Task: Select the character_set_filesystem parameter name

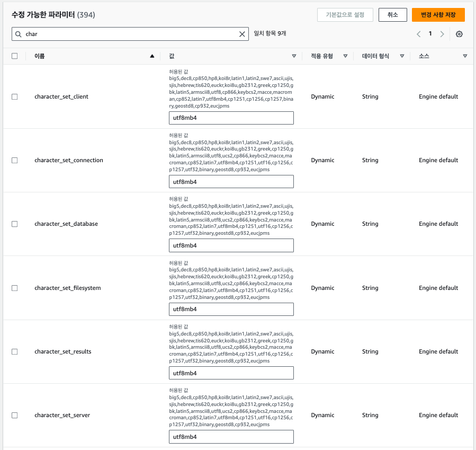Action: coord(68,288)
